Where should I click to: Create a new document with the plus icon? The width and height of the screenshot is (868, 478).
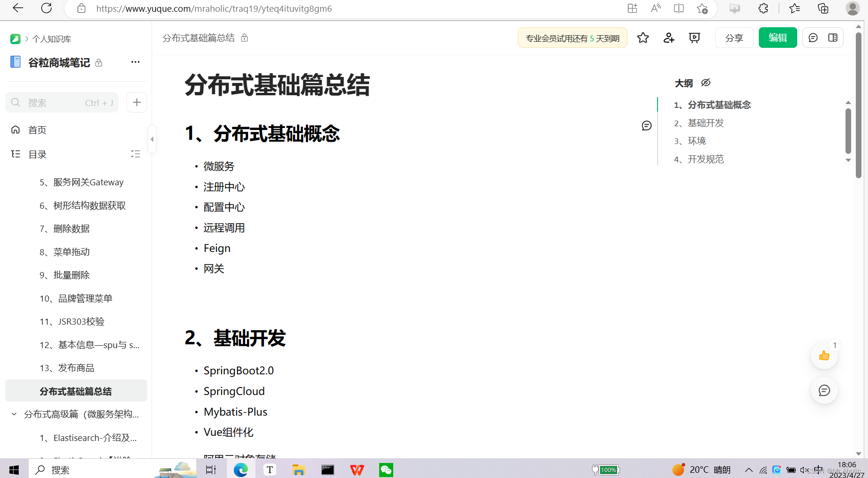tap(136, 102)
